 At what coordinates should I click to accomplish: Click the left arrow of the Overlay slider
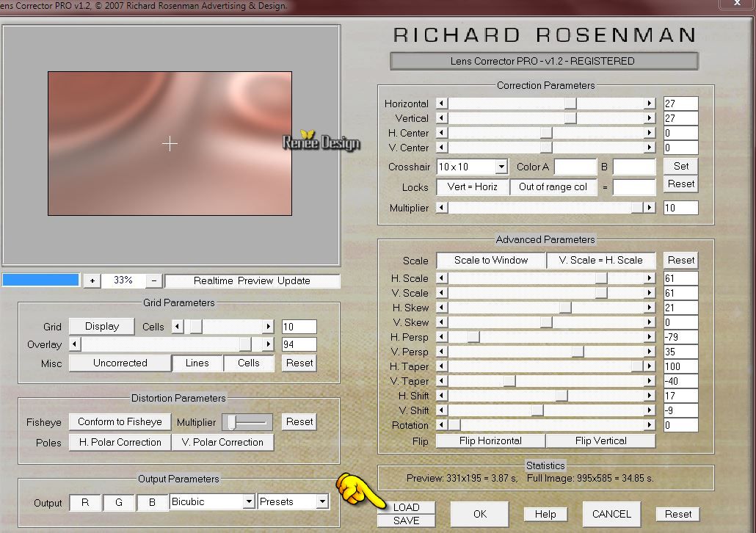(x=75, y=344)
